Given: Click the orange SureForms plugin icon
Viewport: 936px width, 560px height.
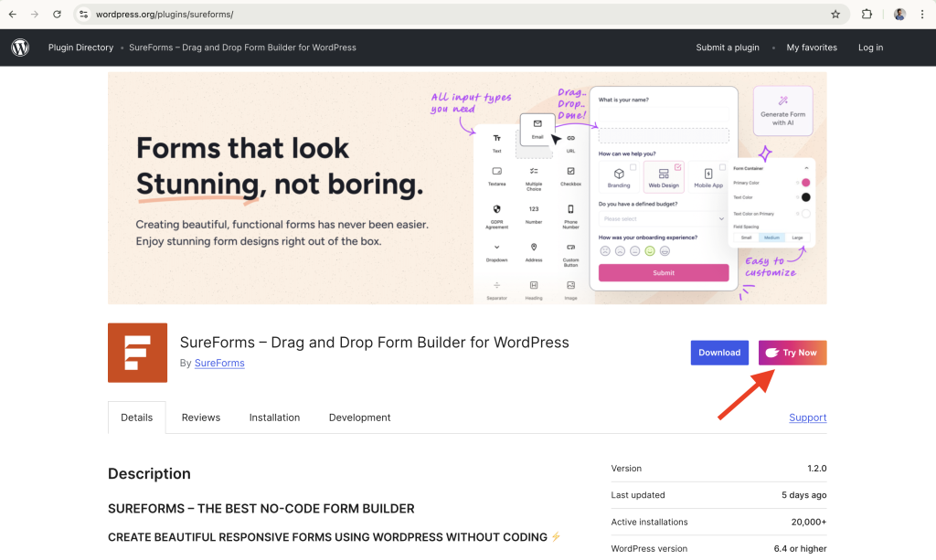Looking at the screenshot, I should (137, 353).
